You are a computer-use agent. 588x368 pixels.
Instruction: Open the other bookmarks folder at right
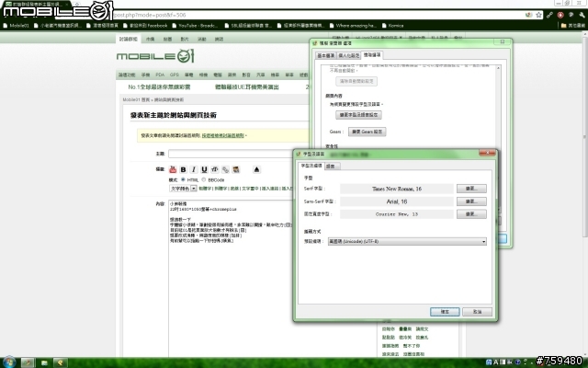click(x=572, y=26)
